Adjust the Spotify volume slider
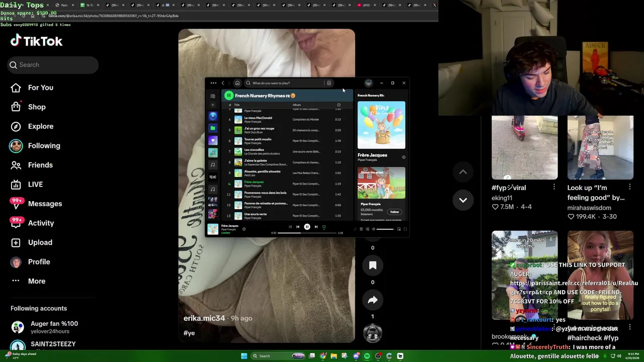 [x=385, y=229]
